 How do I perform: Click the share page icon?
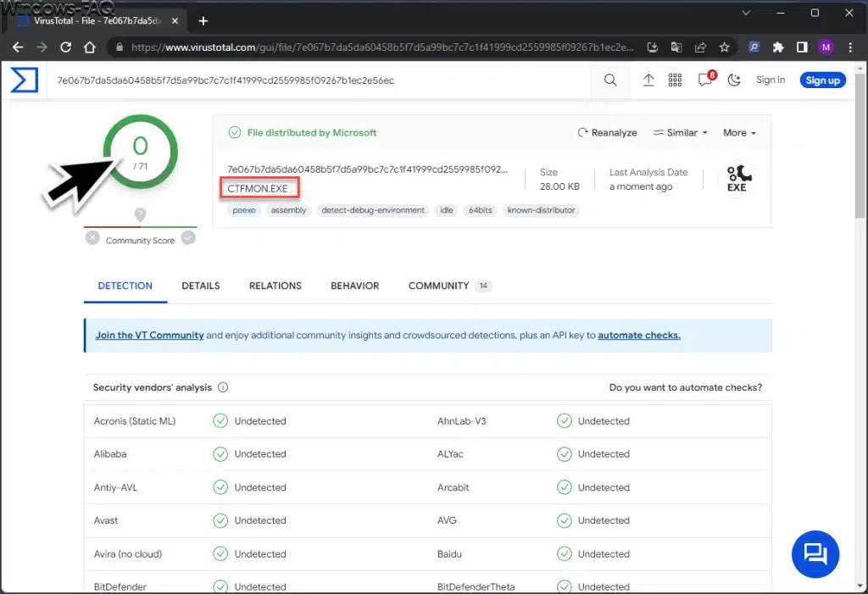pos(700,47)
